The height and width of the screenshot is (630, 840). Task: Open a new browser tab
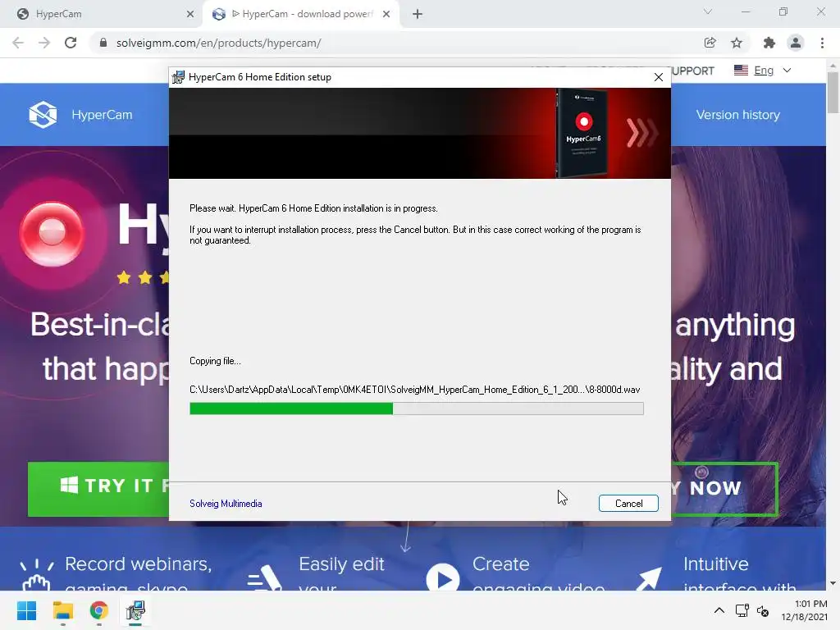418,14
